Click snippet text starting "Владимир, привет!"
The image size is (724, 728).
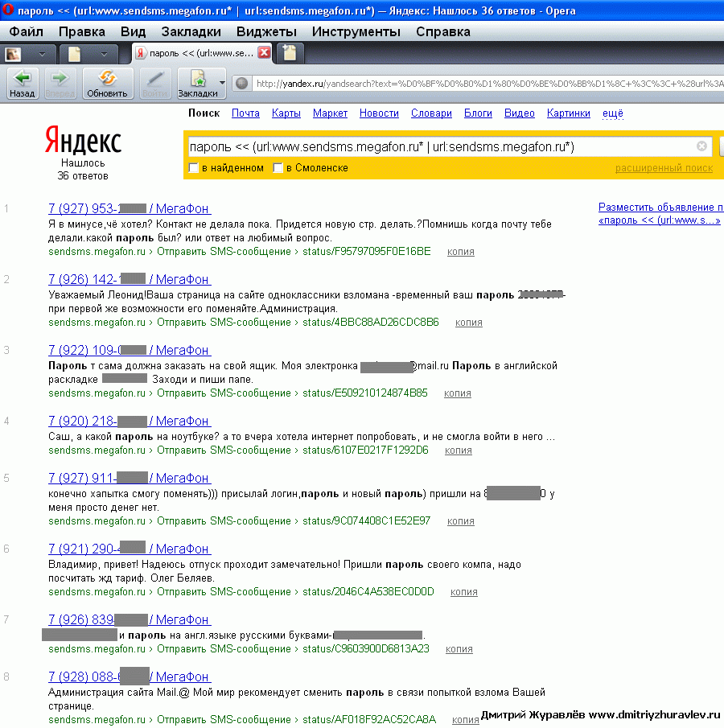[285, 571]
